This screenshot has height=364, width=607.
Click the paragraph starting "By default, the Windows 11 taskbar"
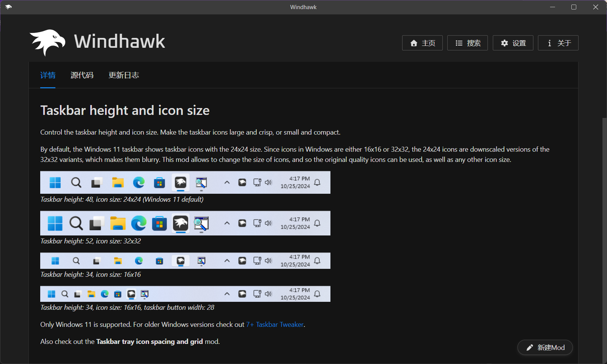click(x=295, y=154)
